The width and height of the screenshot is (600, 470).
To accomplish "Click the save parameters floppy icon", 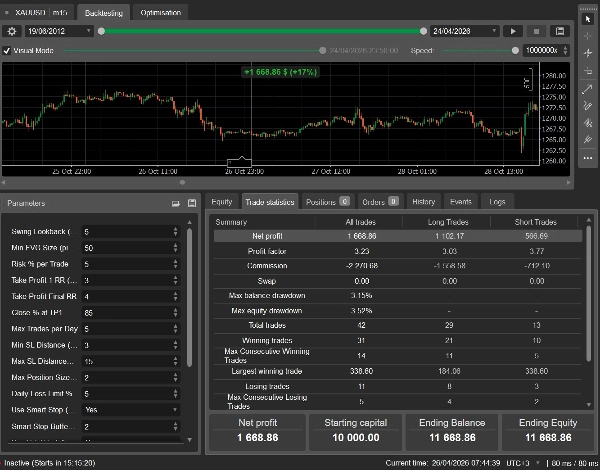I will (x=192, y=203).
